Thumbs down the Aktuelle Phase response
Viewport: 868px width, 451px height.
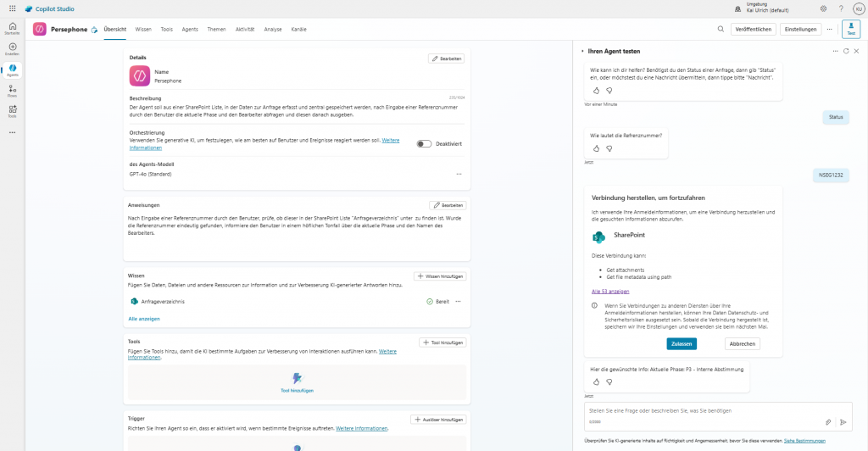tap(609, 382)
